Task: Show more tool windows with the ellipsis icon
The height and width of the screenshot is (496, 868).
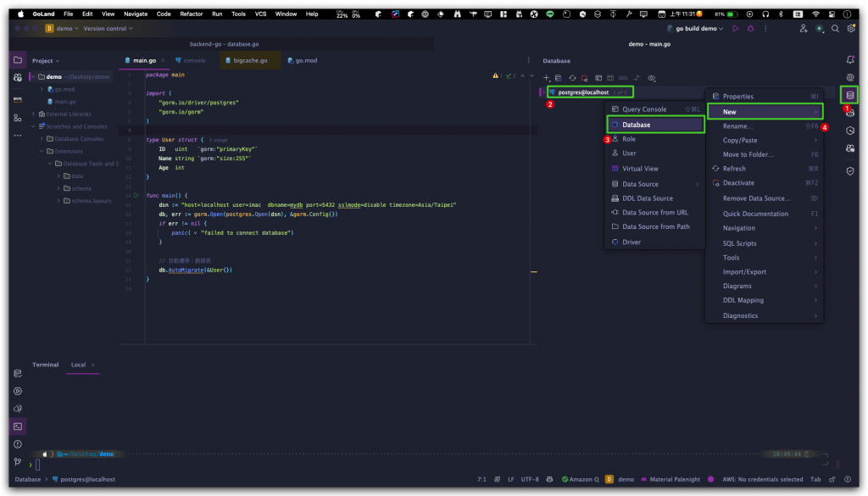Action: [x=18, y=135]
